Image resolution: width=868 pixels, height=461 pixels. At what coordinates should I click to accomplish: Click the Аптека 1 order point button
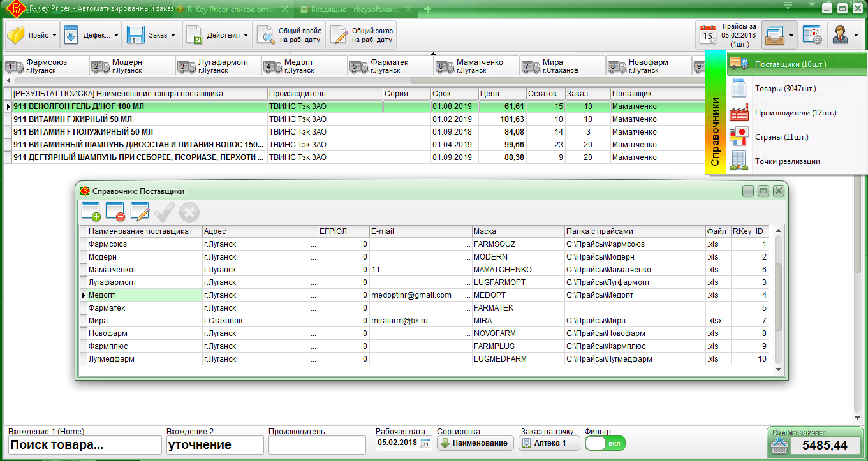click(548, 443)
